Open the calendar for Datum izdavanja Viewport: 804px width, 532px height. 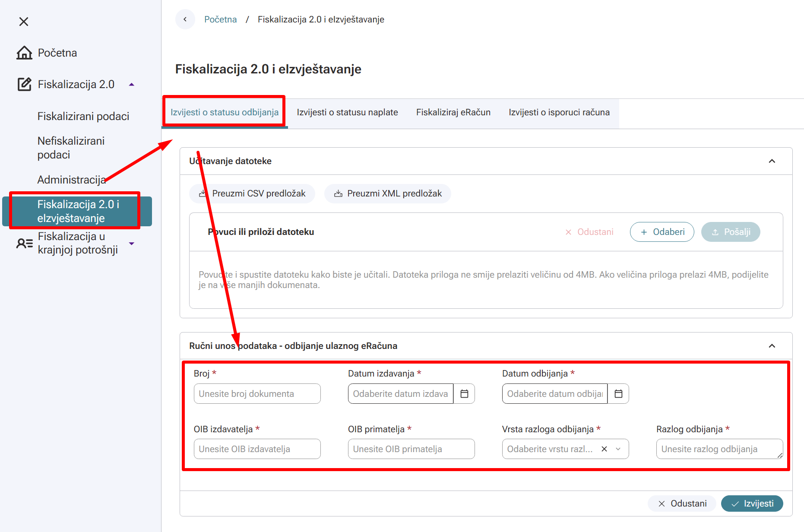pos(464,394)
